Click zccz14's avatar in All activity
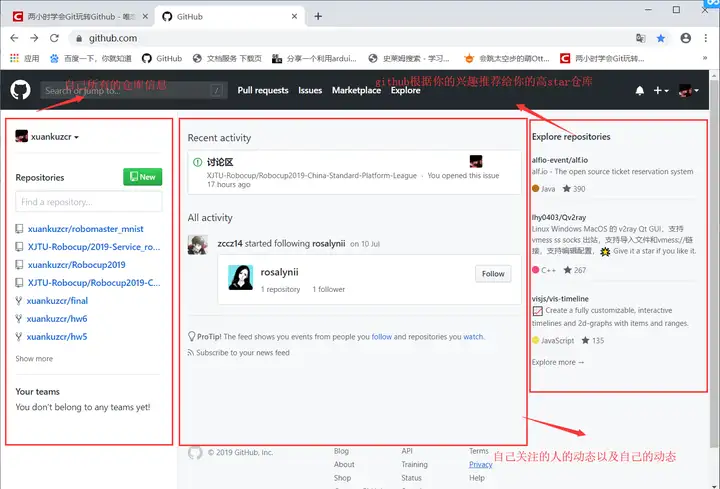The width and height of the screenshot is (720, 489). click(197, 245)
